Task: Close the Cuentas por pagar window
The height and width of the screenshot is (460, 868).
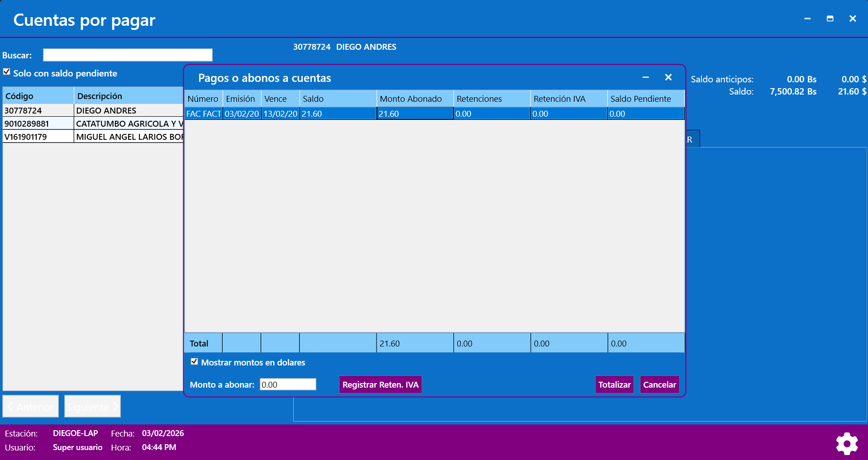Action: (852, 19)
